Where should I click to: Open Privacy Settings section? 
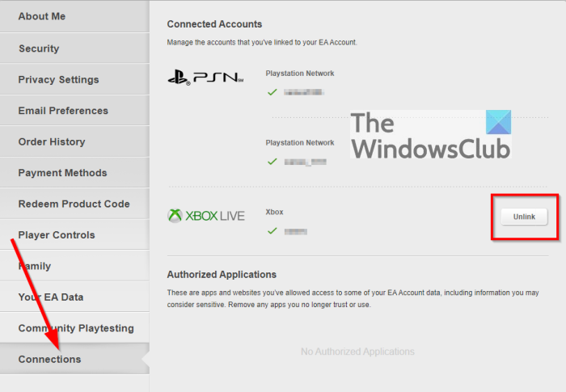[x=58, y=79]
